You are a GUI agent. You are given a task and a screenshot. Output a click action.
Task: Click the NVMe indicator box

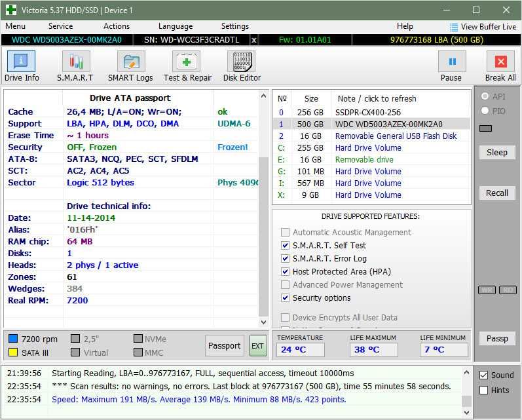(138, 339)
